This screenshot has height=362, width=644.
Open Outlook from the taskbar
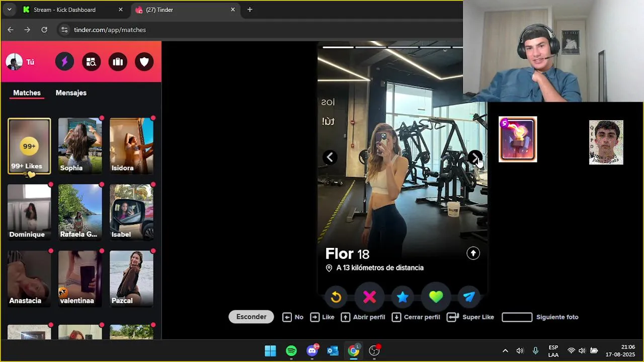click(x=333, y=351)
